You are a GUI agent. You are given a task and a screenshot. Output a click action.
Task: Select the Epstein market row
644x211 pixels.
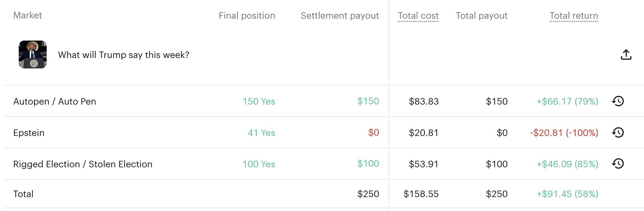point(29,133)
